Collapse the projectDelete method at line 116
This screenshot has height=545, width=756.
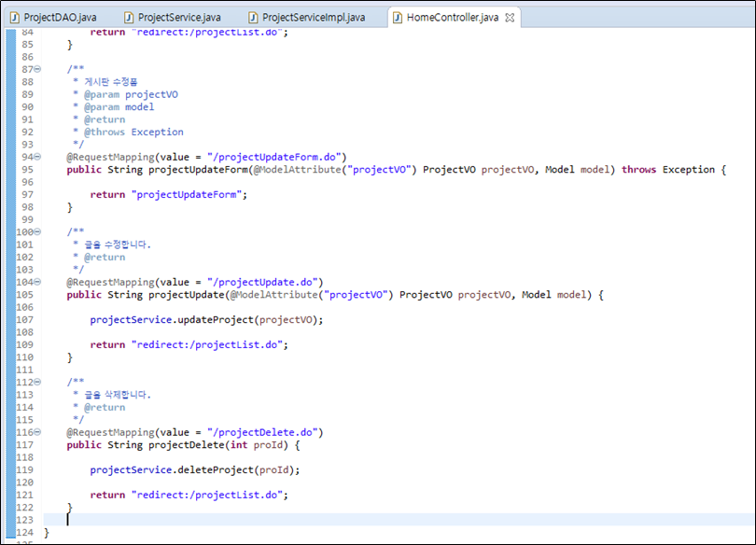[37, 432]
